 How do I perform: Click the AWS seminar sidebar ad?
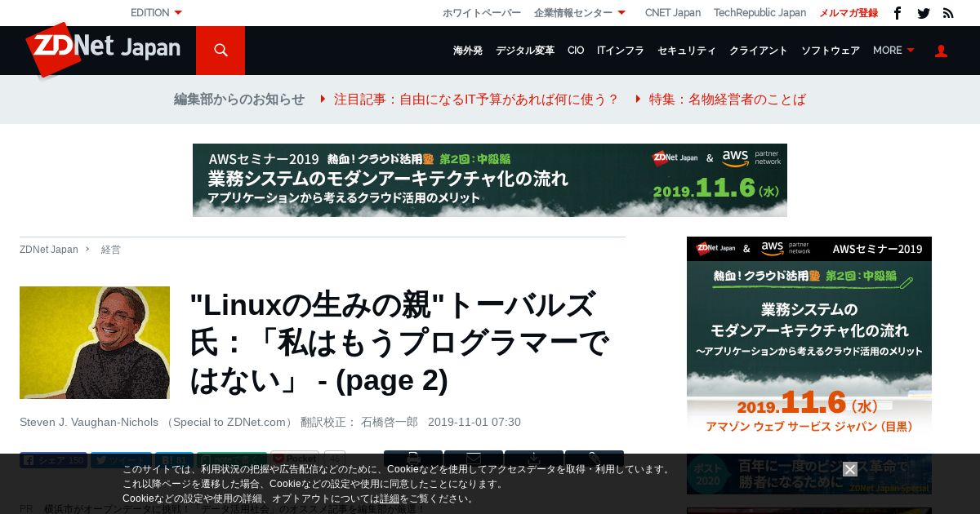[809, 339]
